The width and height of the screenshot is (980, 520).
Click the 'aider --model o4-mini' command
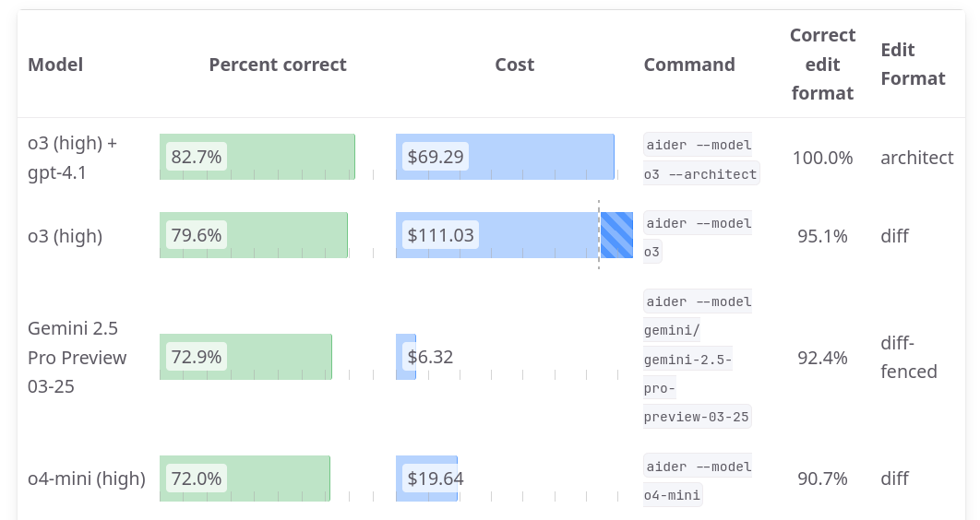coord(698,480)
